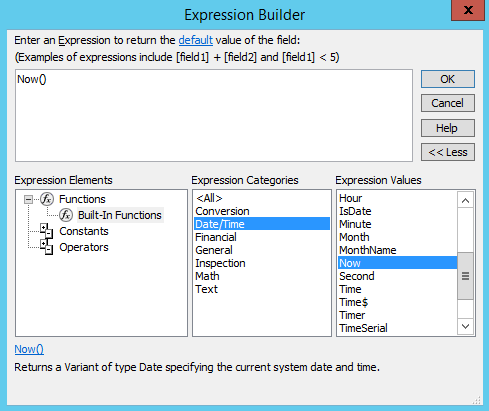Select Minute in Expression Values
489x411 pixels.
point(397,224)
